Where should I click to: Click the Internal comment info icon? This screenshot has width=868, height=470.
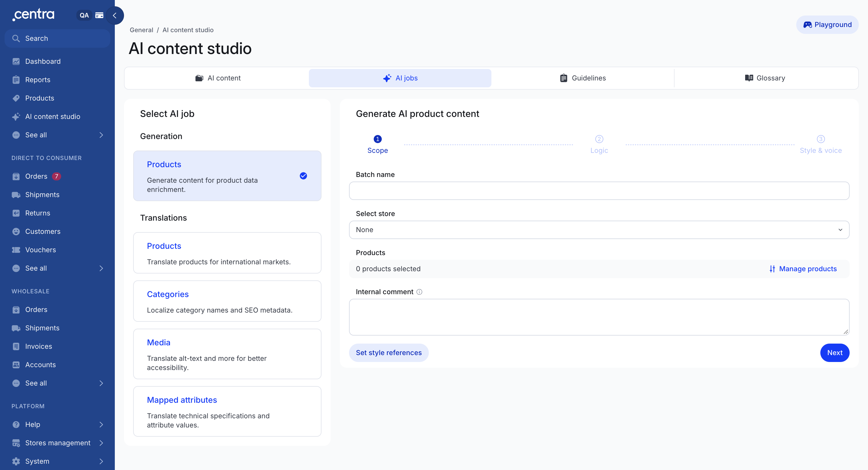pyautogui.click(x=419, y=292)
